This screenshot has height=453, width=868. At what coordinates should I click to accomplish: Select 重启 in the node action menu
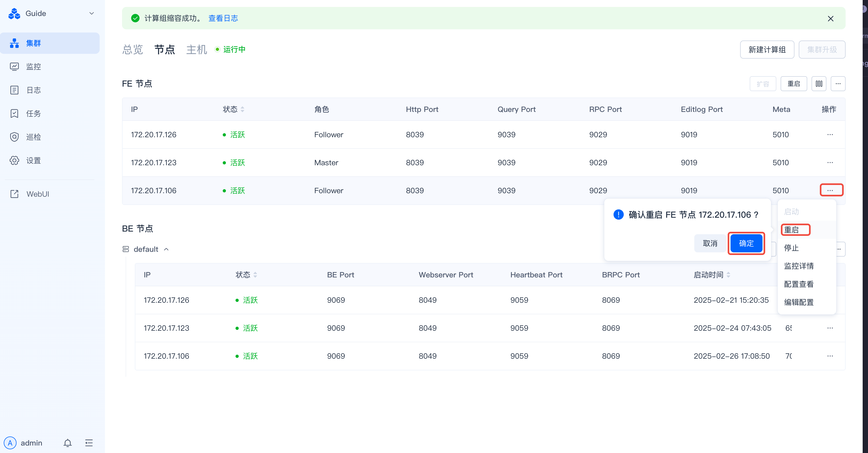(x=807, y=230)
